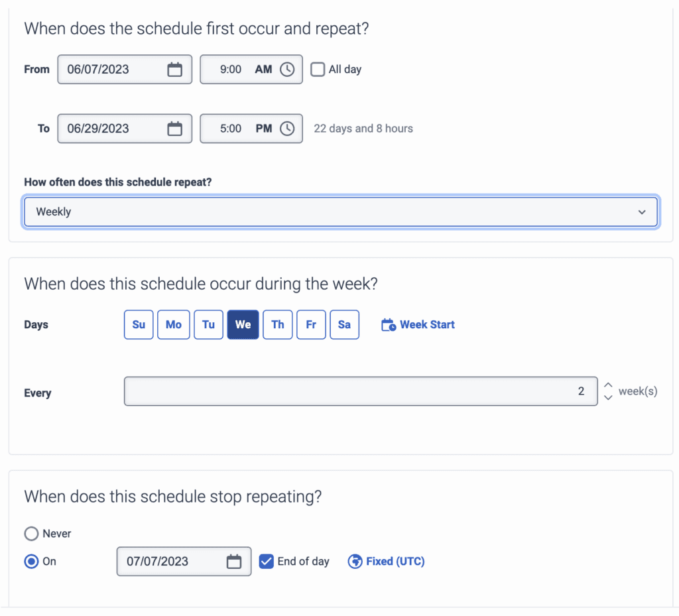Image resolution: width=679 pixels, height=616 pixels.
Task: Click the Week Start calendar icon
Action: pos(389,325)
